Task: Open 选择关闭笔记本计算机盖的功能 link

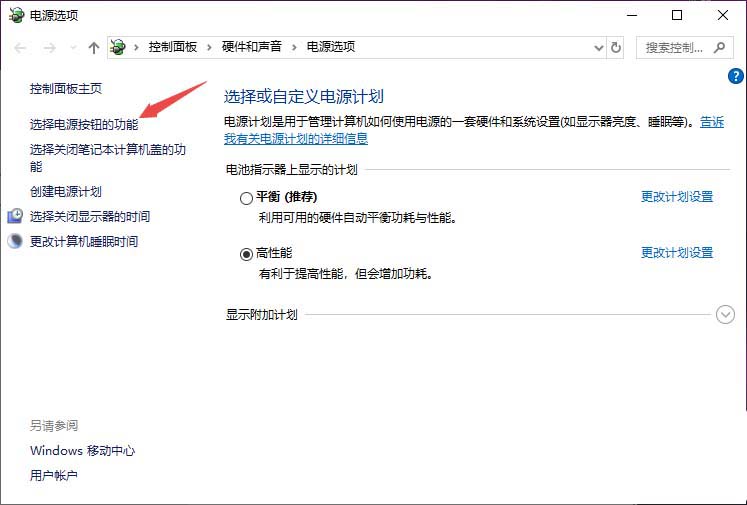Action: (x=108, y=158)
